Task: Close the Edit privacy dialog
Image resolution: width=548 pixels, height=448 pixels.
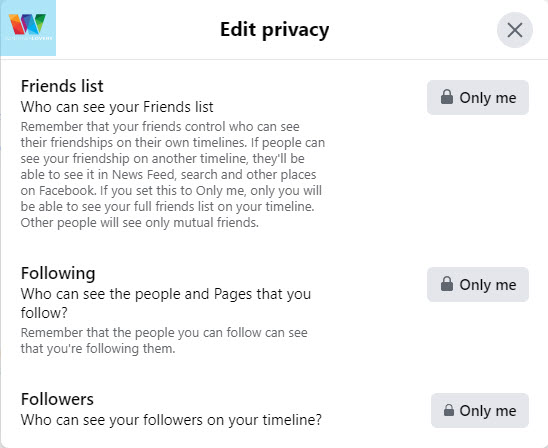Action: [515, 30]
